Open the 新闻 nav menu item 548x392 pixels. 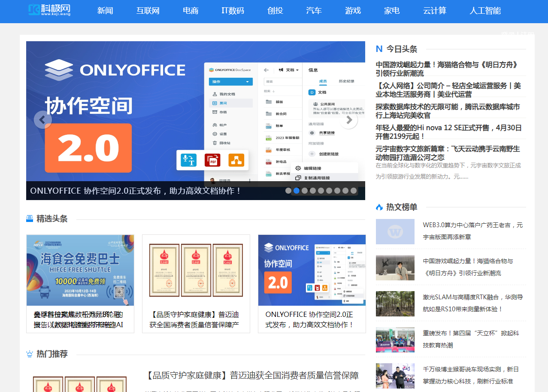click(x=105, y=11)
